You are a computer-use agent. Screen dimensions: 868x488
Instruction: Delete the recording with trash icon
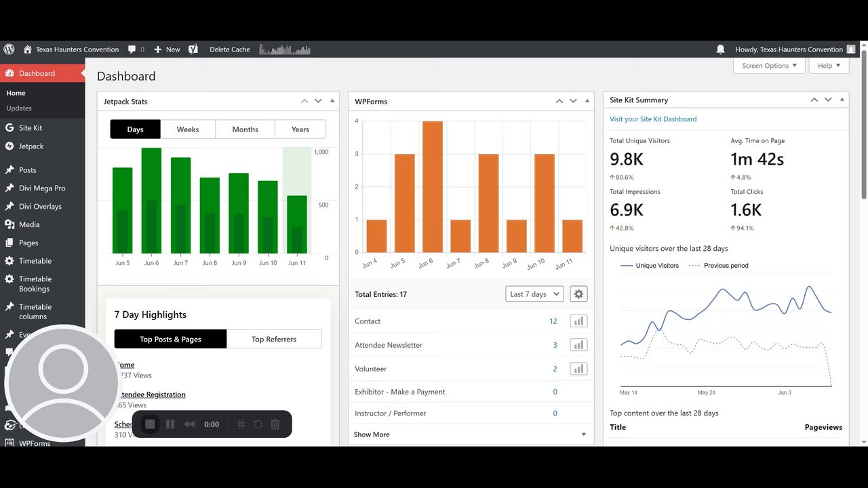point(275,424)
